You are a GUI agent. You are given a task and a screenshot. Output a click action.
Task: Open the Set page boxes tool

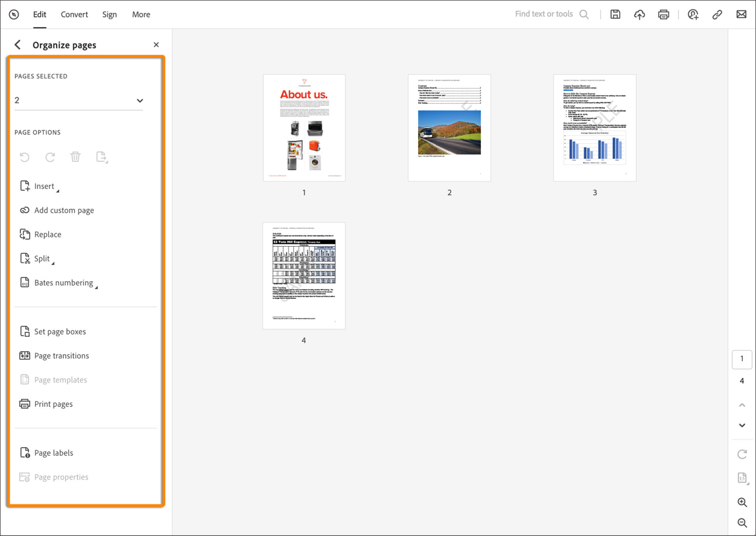pos(60,331)
